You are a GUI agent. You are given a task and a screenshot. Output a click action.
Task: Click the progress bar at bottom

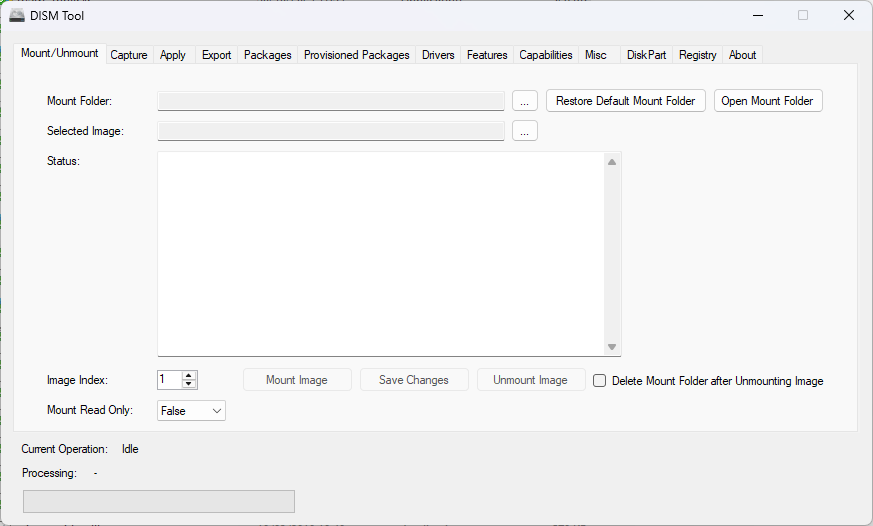[x=158, y=501]
